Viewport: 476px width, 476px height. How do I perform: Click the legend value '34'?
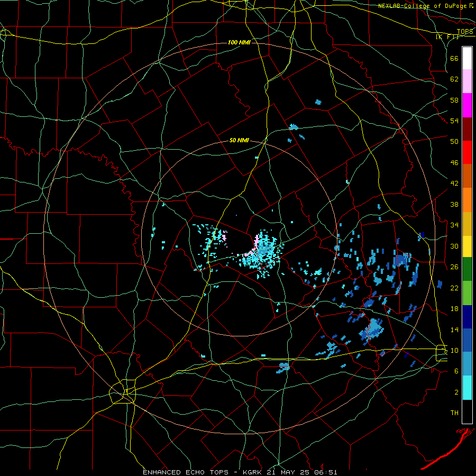(454, 225)
